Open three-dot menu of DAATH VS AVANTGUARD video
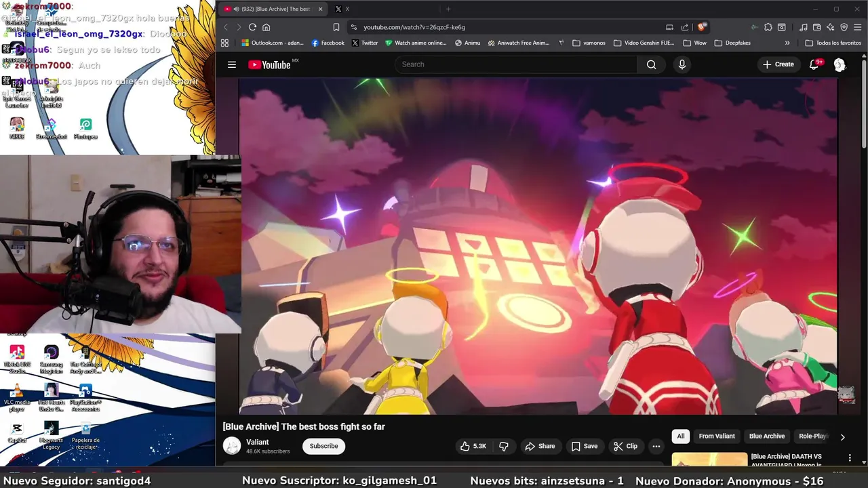Viewport: 868px width, 488px height. click(x=850, y=458)
